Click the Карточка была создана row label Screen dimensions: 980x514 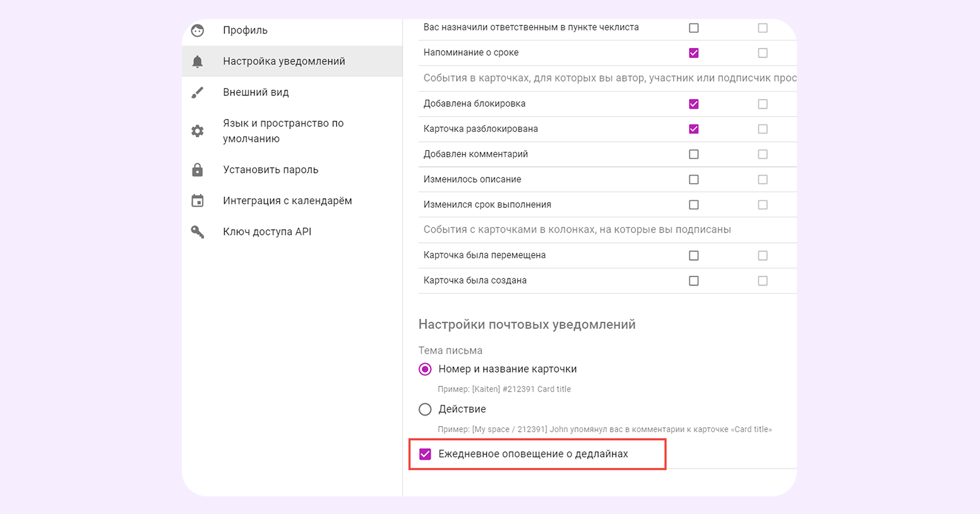475,280
